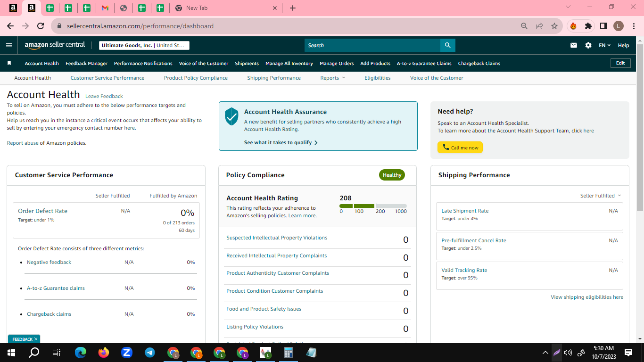Image resolution: width=644 pixels, height=362 pixels.
Task: Open the EN language dropdown
Action: coord(604,45)
